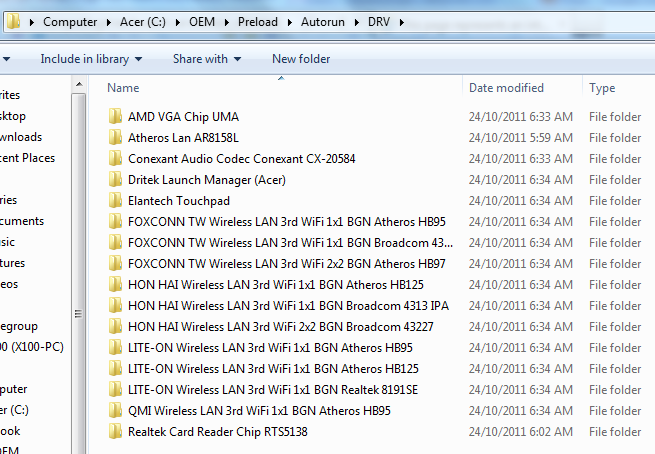Navigate to Acer (C:) in the address bar
655x454 pixels.
click(142, 22)
